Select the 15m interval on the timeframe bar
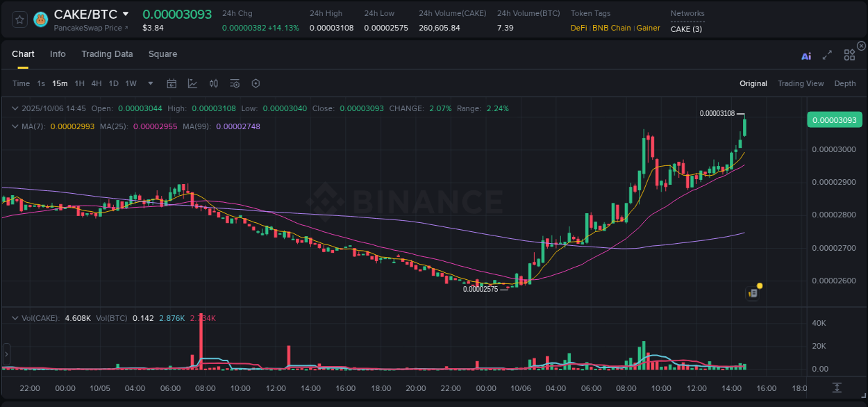Image resolution: width=868 pixels, height=407 pixels. [x=60, y=83]
